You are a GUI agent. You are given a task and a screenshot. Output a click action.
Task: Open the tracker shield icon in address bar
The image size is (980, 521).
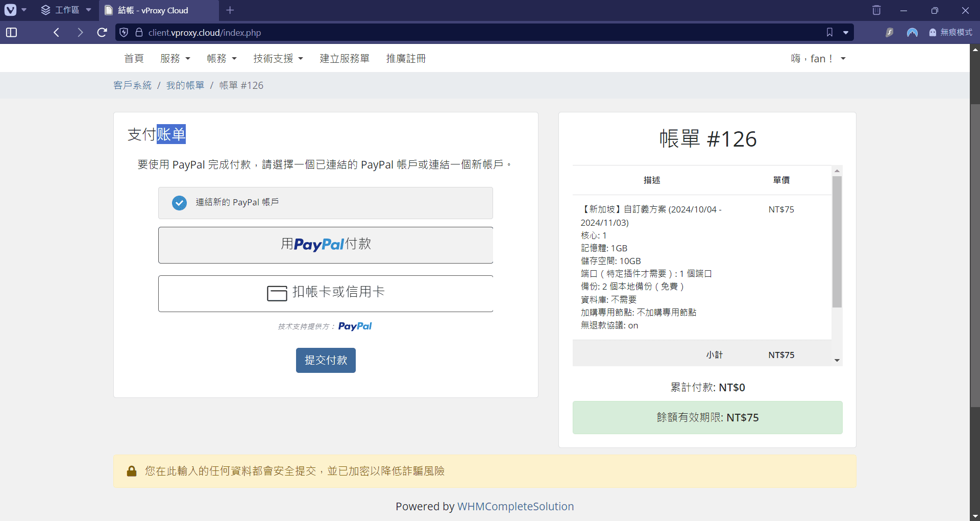124,33
